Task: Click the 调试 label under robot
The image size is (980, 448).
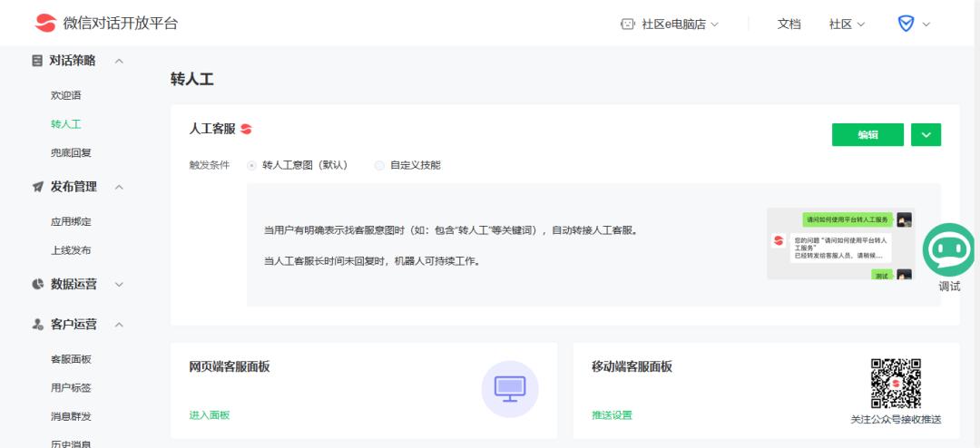Action: pos(949,287)
